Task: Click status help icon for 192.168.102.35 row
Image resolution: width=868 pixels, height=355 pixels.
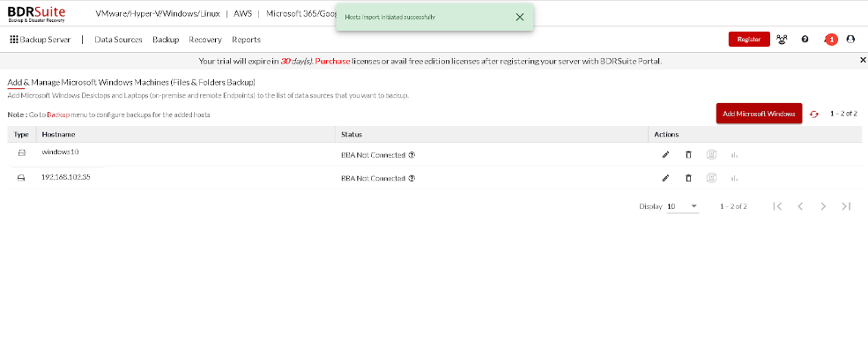Action: tap(412, 178)
